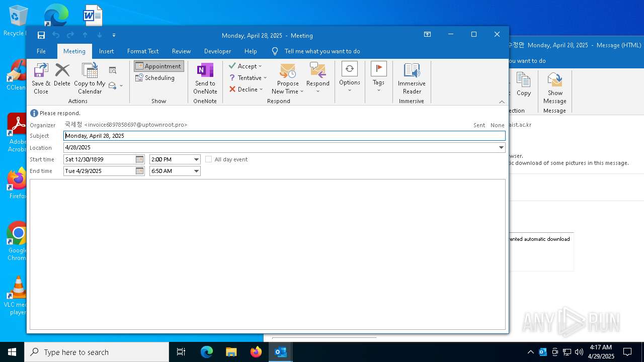Click Copy to My Calendar
This screenshot has height=362, width=644.
click(x=90, y=79)
